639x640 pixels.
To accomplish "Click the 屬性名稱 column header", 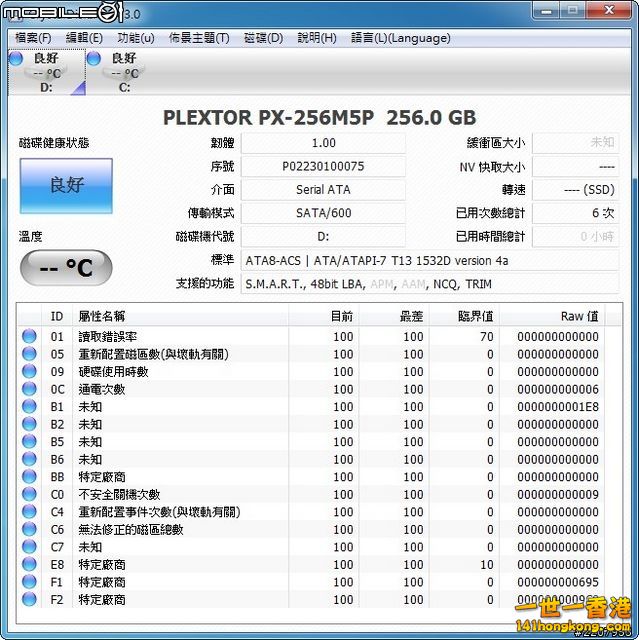I will tap(102, 316).
